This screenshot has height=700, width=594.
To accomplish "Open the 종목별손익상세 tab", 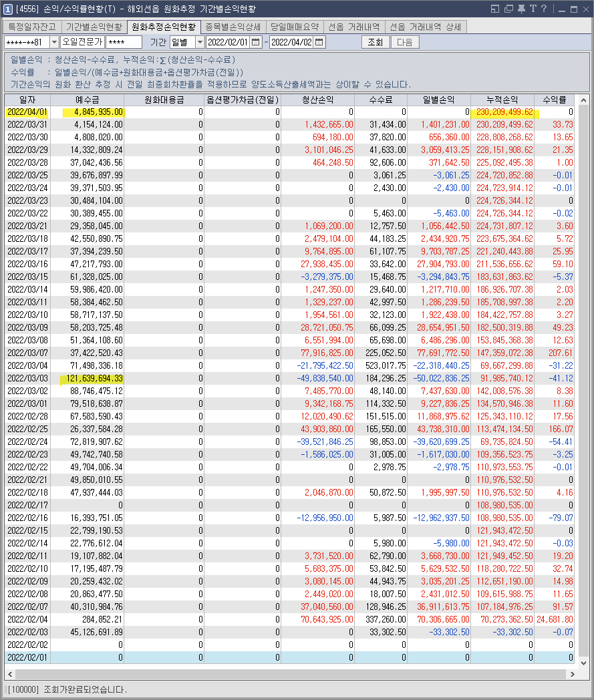I will point(233,27).
